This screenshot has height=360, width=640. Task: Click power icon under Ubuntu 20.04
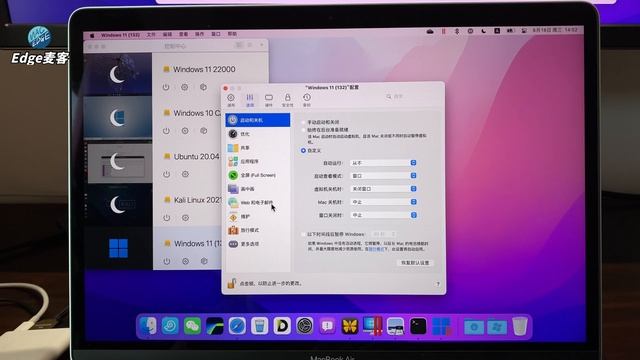click(x=167, y=174)
